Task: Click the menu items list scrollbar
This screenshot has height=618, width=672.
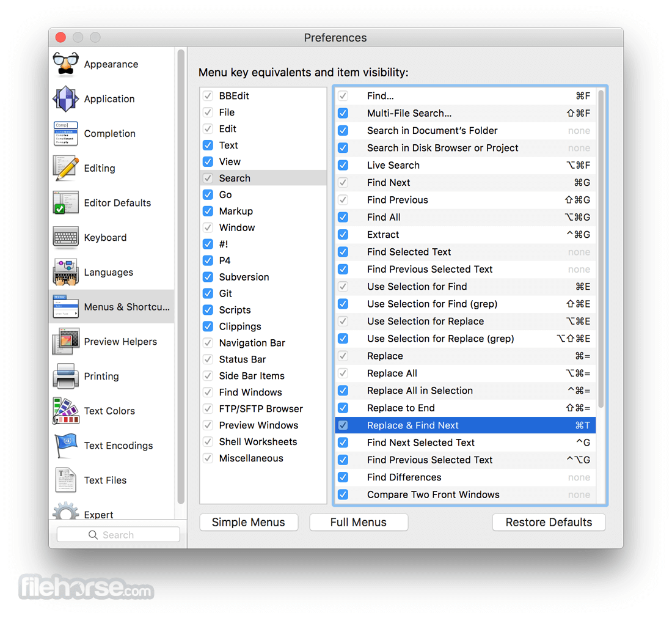Action: pos(601,249)
